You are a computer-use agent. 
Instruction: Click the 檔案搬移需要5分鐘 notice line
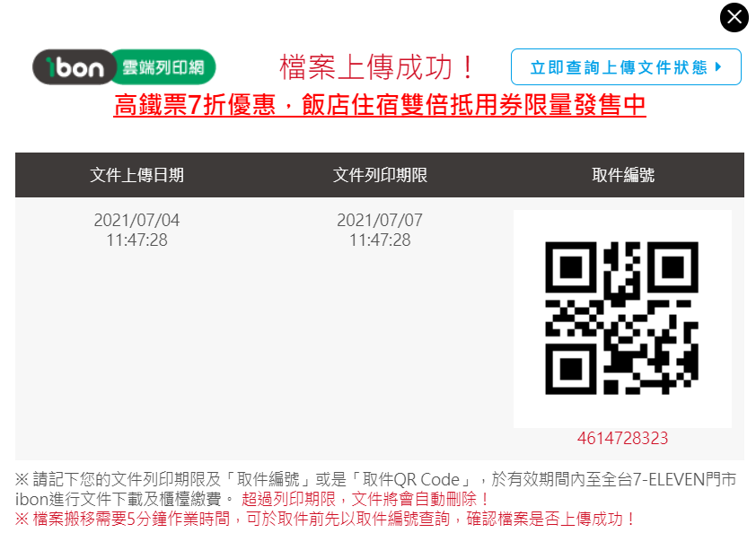(324, 519)
